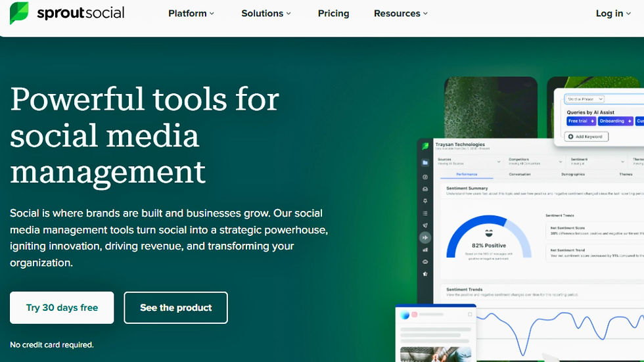The image size is (644, 362).
Task: Click the No credit card required text
Action: click(x=52, y=345)
